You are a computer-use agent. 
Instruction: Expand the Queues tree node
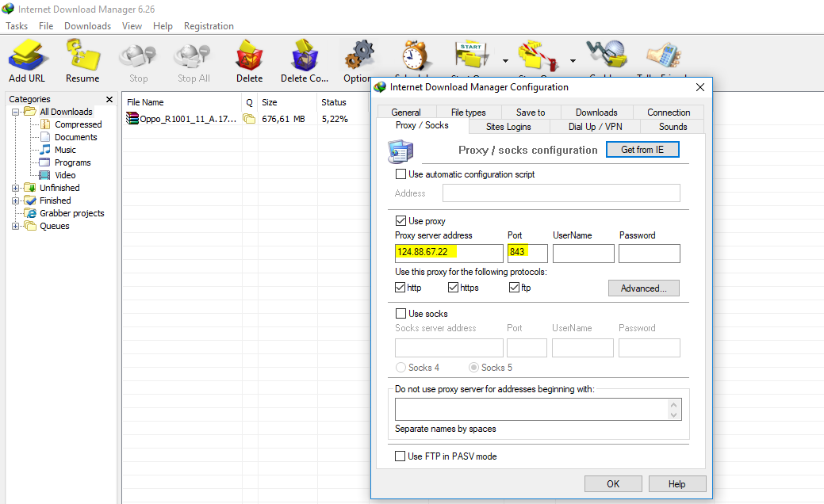click(x=15, y=227)
